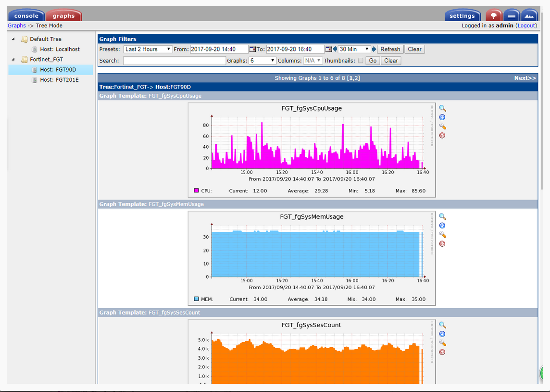This screenshot has width=550, height=392.
Task: Open the settings tab
Action: click(462, 16)
